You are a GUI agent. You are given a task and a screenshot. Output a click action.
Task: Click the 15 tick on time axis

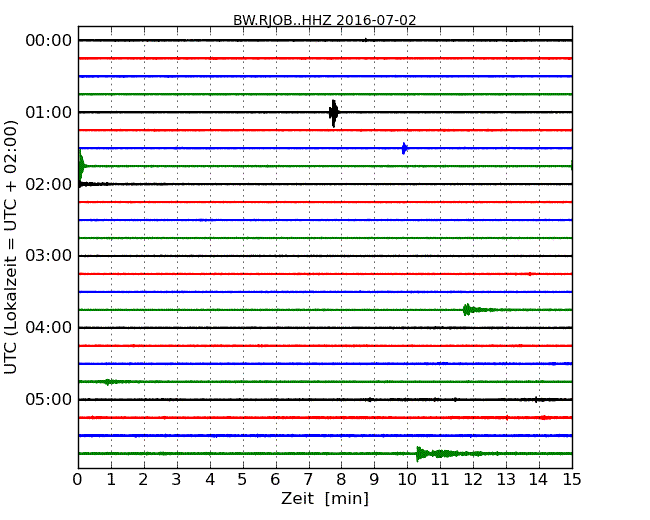[572, 480]
